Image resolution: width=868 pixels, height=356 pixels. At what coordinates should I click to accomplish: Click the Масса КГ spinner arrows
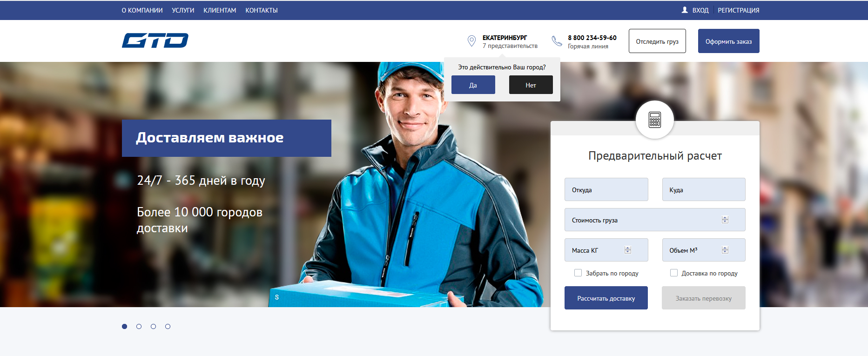628,250
